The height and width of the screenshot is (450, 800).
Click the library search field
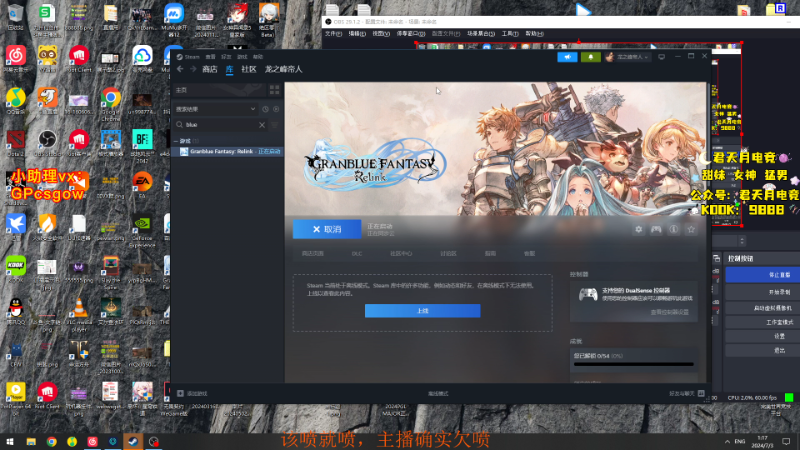220,124
